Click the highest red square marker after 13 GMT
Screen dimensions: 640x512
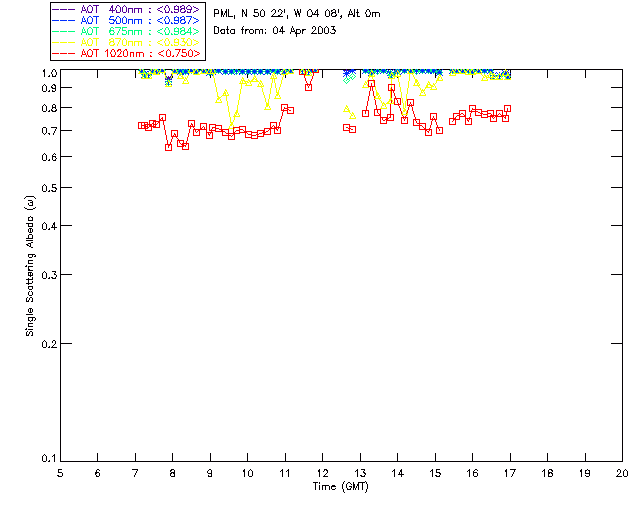pos(371,84)
